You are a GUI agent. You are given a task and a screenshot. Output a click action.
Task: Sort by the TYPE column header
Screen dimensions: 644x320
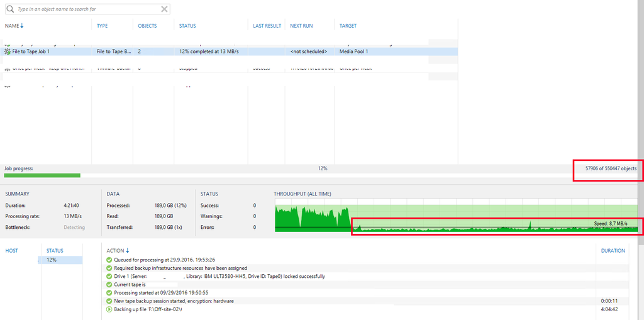coord(103,26)
